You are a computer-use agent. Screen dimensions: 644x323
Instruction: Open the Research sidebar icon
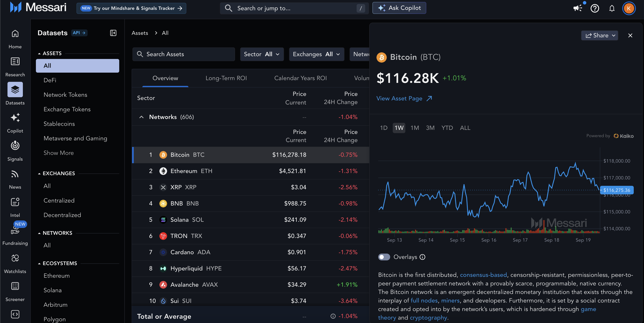[15, 62]
